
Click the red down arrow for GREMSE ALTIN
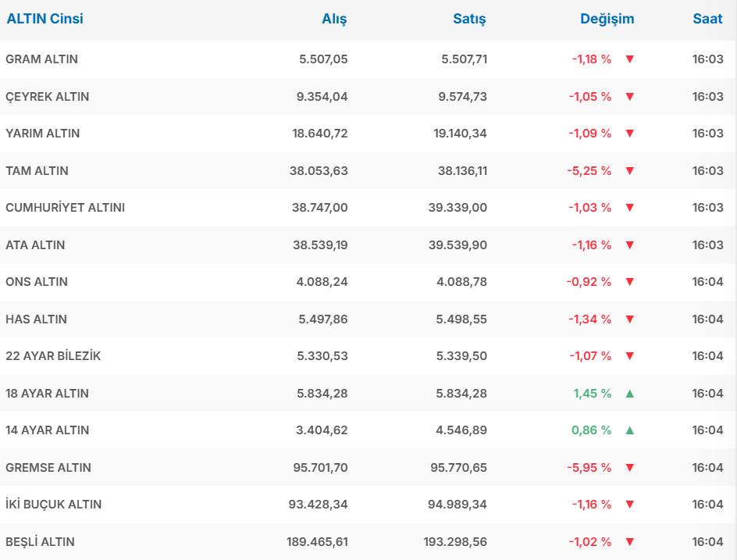click(629, 468)
